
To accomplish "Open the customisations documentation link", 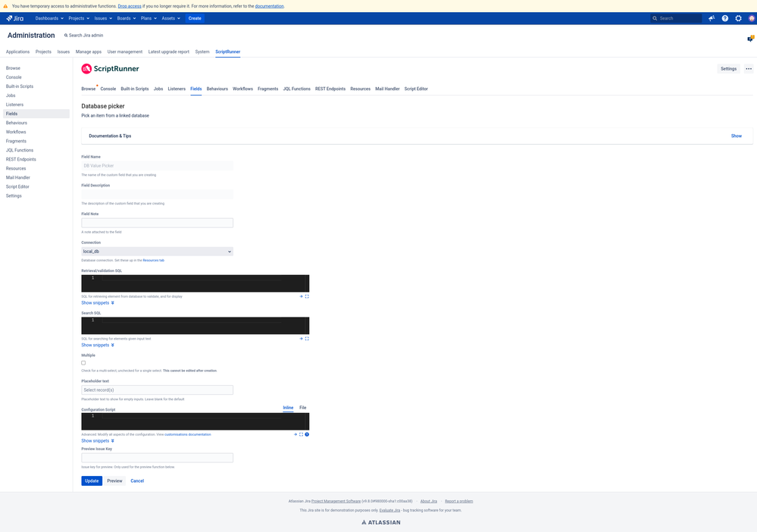I will (x=188, y=434).
